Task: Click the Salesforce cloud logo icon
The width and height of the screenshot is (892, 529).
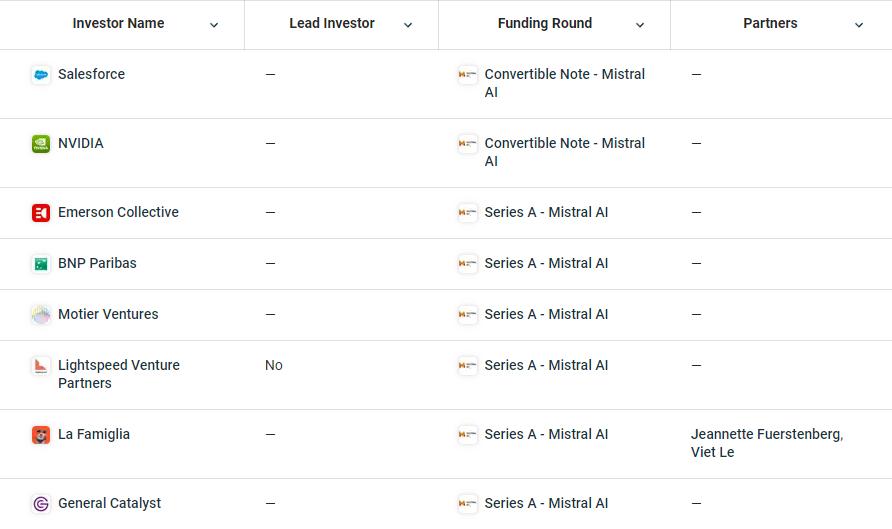Action: [41, 75]
